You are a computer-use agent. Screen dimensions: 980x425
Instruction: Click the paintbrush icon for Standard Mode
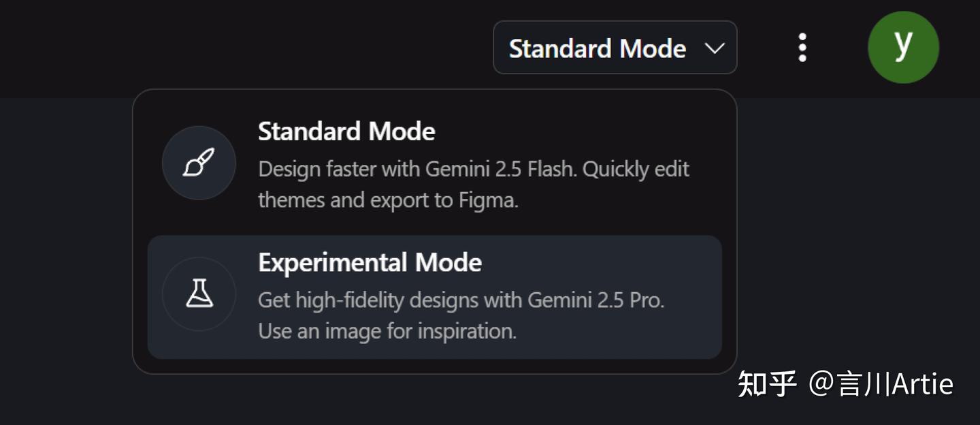click(x=199, y=163)
